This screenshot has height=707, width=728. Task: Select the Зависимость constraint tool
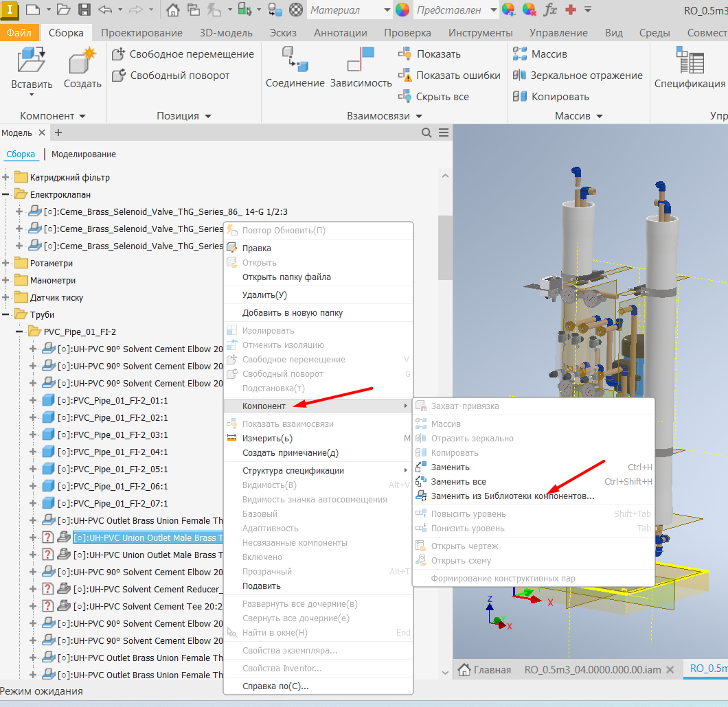click(361, 60)
